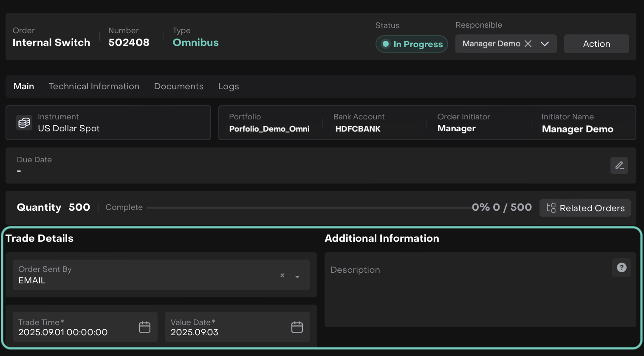
Task: Expand the Responsible dropdown chevron
Action: pos(545,44)
